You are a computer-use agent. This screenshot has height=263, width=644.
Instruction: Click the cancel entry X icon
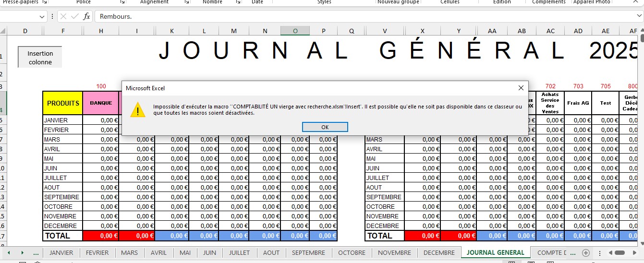[x=63, y=16]
